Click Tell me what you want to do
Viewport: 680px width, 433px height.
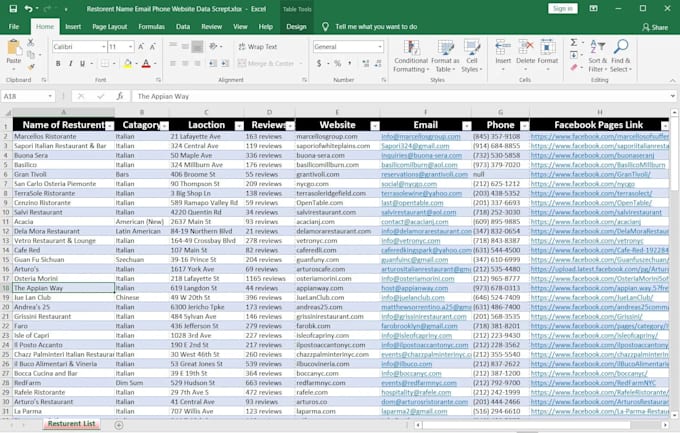click(x=376, y=27)
